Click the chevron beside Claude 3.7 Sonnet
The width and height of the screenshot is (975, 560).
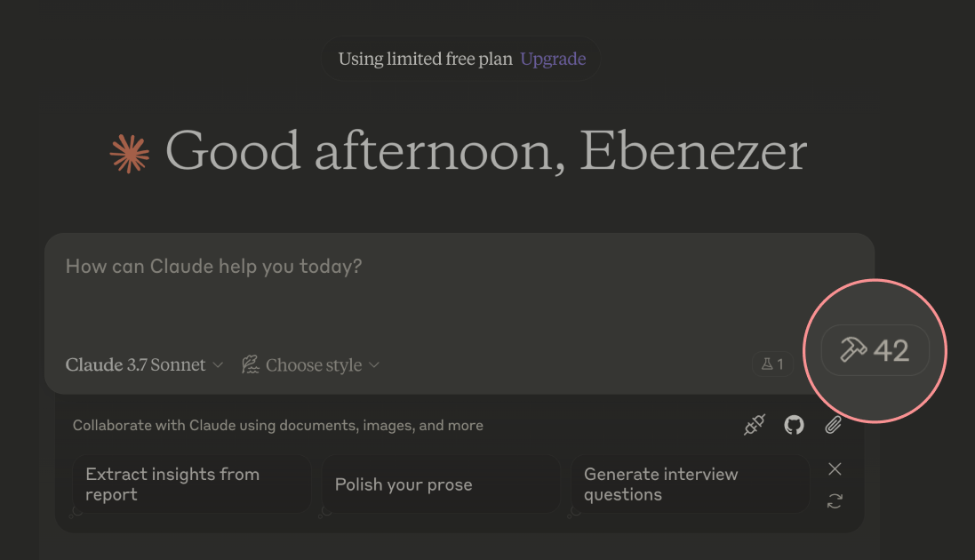tap(218, 365)
